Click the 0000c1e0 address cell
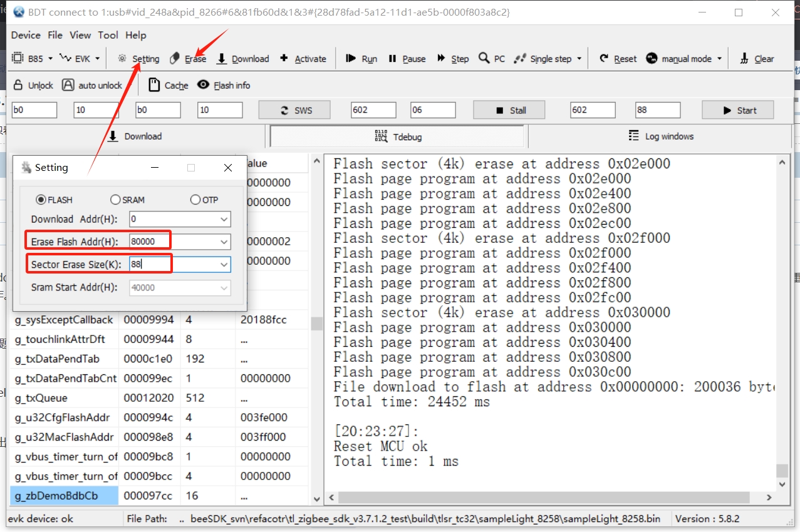The image size is (800, 532). (150, 359)
